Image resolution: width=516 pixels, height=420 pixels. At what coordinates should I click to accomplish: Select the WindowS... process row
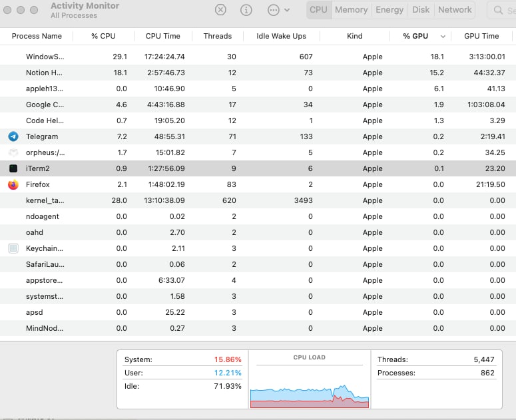click(x=258, y=57)
